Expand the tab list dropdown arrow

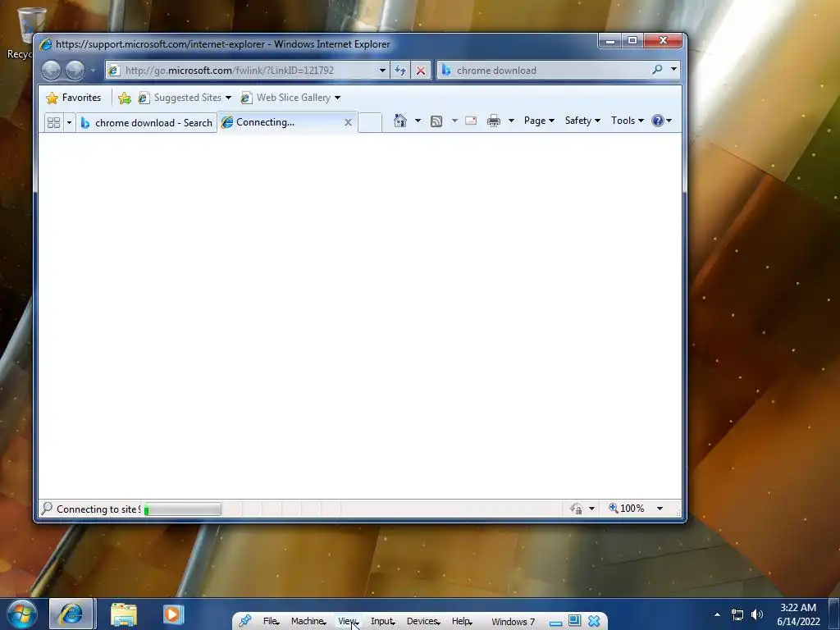[69, 123]
